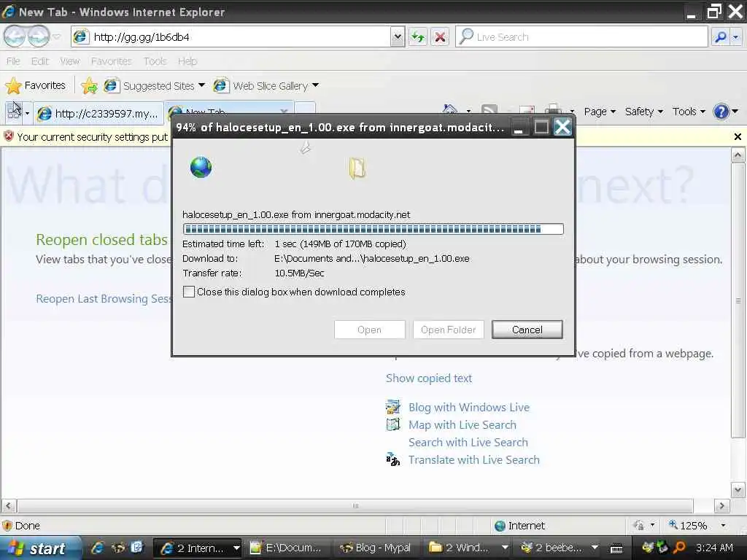
Task: Click the Translate with Live Search icon
Action: 393,459
